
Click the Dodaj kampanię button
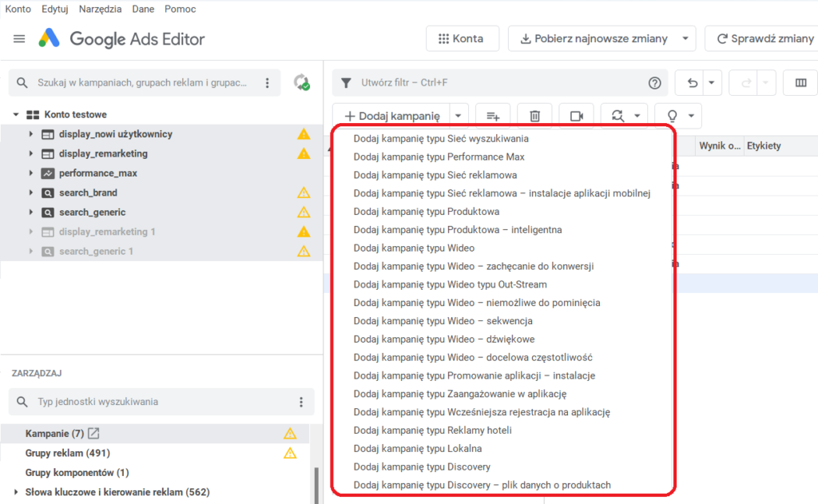(391, 116)
